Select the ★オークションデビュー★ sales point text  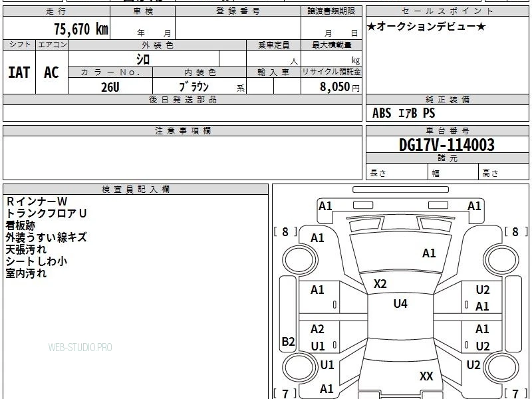426,27
